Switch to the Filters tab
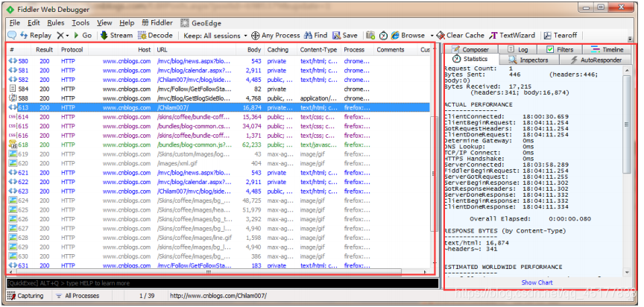This screenshot has height=307, width=644. point(561,49)
